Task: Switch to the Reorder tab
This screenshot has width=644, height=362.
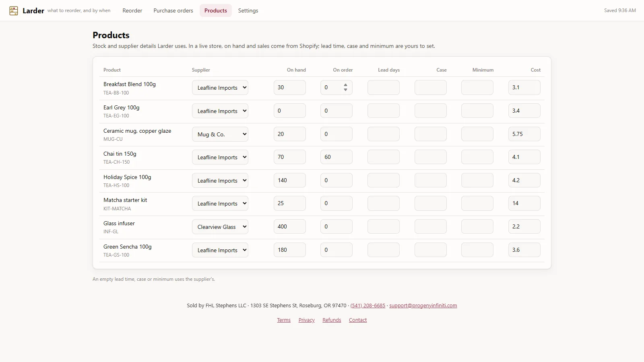Action: click(132, 10)
